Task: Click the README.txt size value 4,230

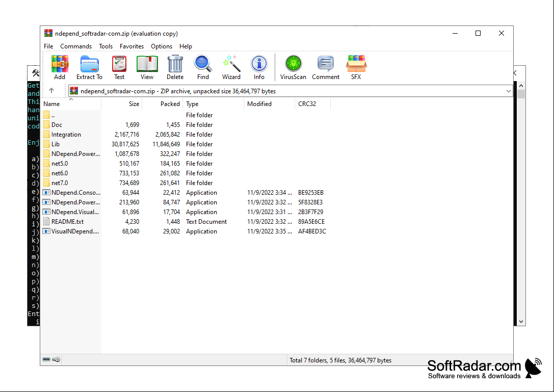Action: pyautogui.click(x=132, y=222)
